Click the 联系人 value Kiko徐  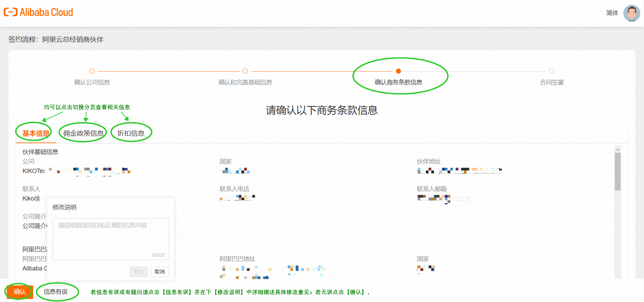coord(31,199)
